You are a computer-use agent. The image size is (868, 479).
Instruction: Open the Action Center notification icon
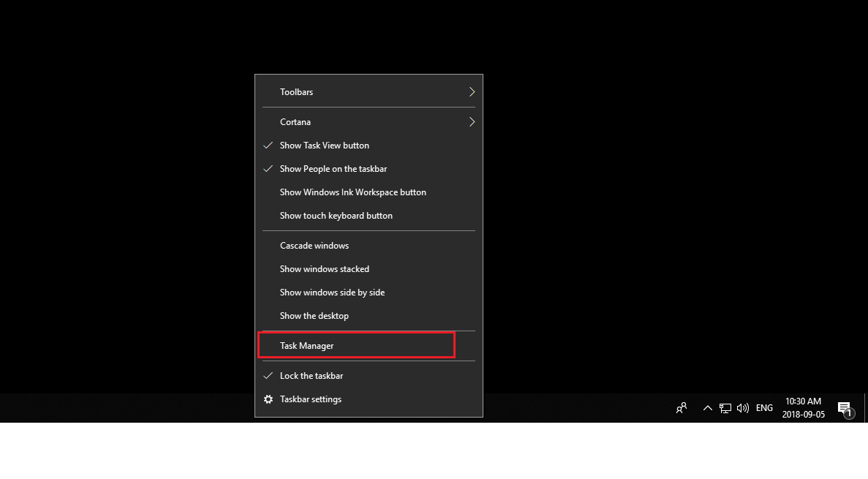(845, 410)
